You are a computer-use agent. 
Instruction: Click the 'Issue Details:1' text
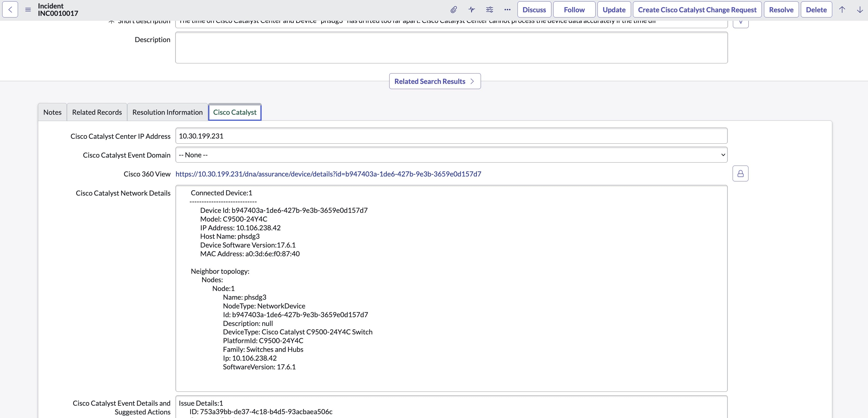(x=201, y=403)
